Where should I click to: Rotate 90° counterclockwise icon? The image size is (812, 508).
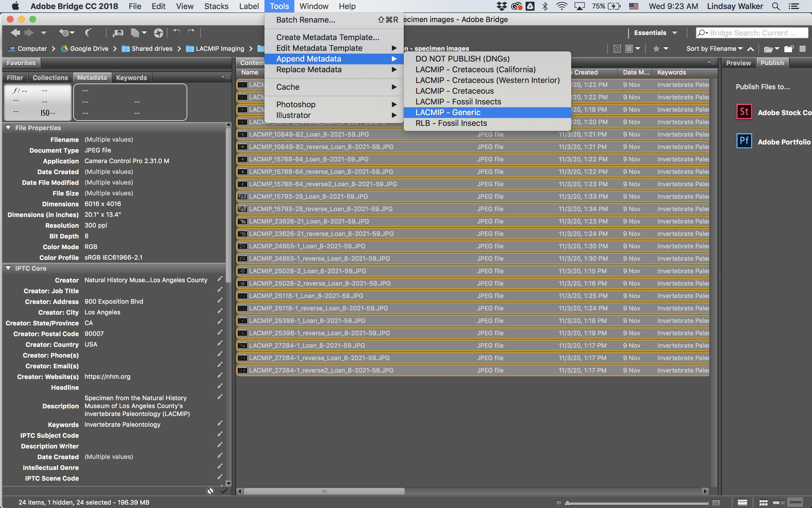[177, 32]
